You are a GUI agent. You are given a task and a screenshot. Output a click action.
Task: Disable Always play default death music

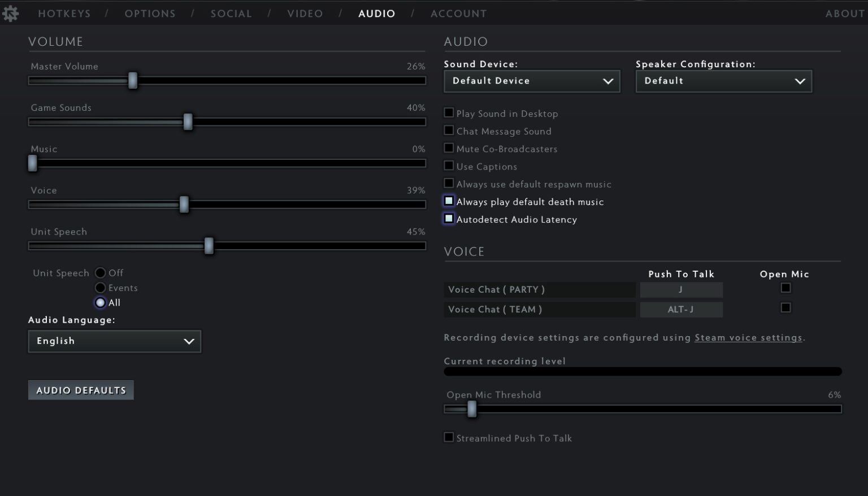(x=449, y=201)
